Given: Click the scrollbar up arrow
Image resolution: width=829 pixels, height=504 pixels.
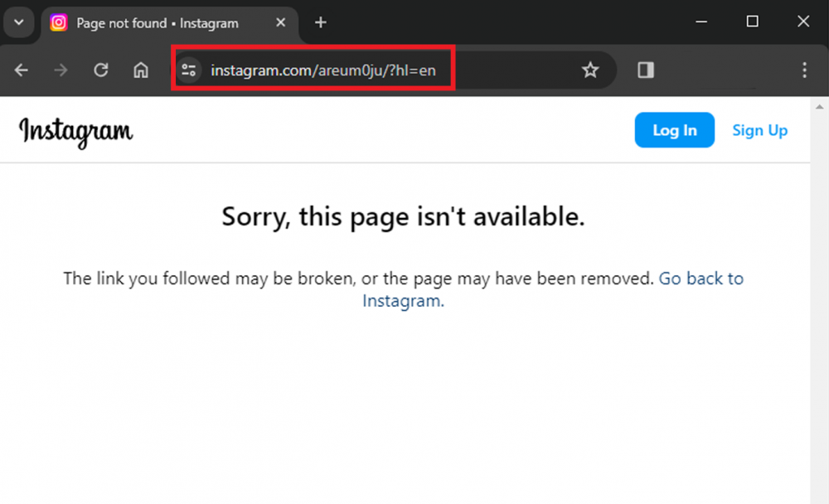Looking at the screenshot, I should click(820, 107).
